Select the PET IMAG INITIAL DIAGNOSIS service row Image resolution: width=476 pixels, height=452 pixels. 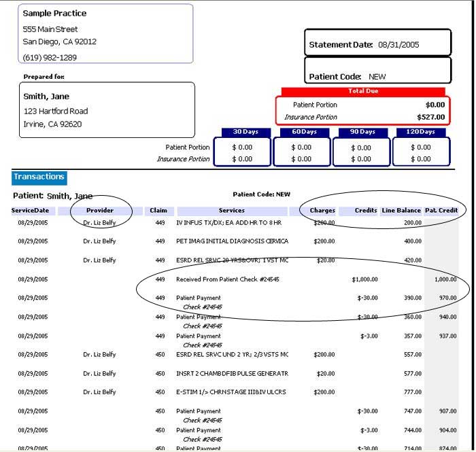(232, 241)
